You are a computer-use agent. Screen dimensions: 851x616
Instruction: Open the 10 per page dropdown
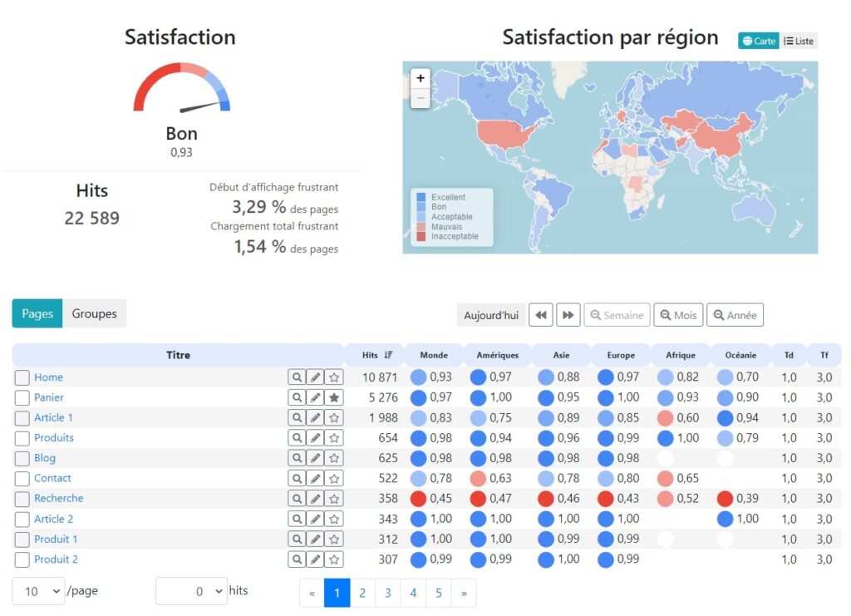(x=38, y=590)
